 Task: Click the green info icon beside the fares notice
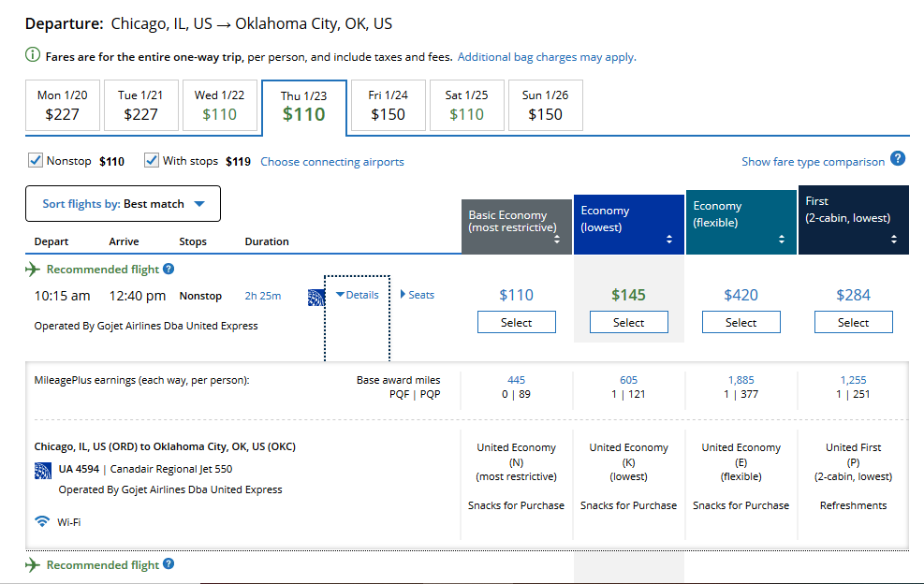(33, 55)
